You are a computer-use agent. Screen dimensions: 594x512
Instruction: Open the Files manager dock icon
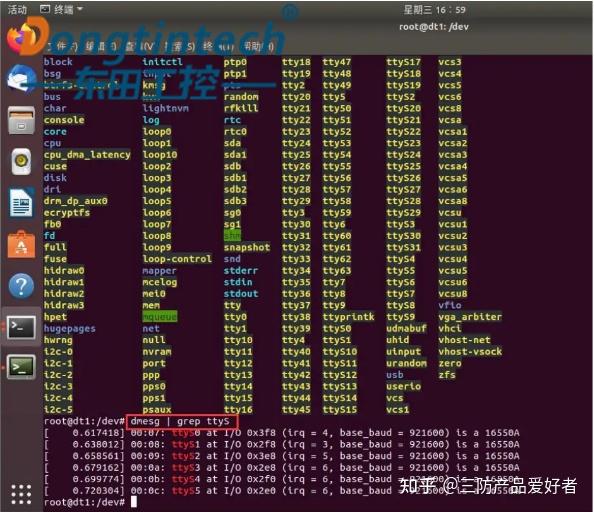point(22,120)
